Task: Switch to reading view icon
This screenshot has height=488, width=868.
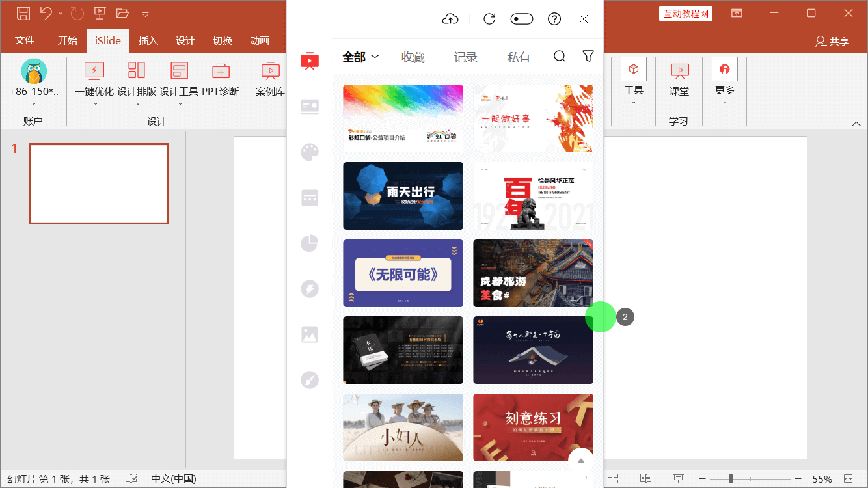Action: tap(645, 479)
